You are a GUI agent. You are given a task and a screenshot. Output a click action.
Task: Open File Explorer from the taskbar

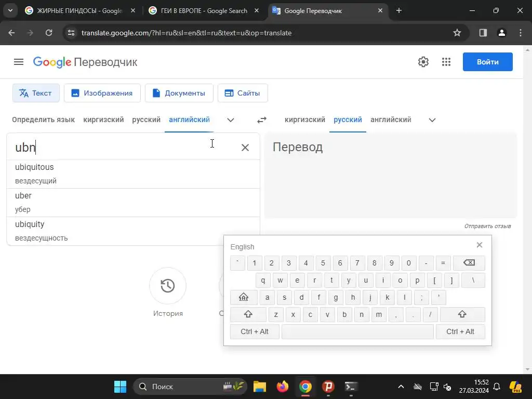click(260, 387)
